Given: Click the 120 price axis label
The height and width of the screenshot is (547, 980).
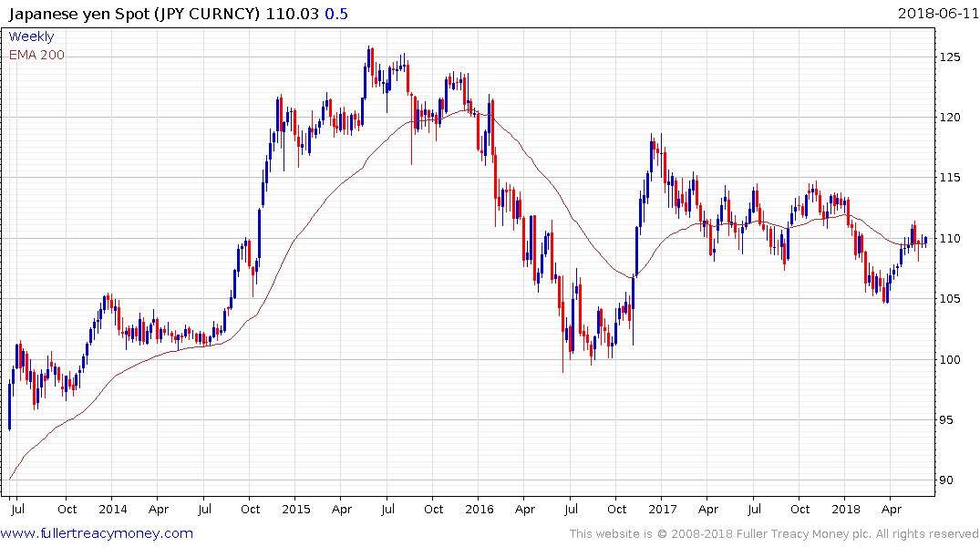Looking at the screenshot, I should coord(949,118).
